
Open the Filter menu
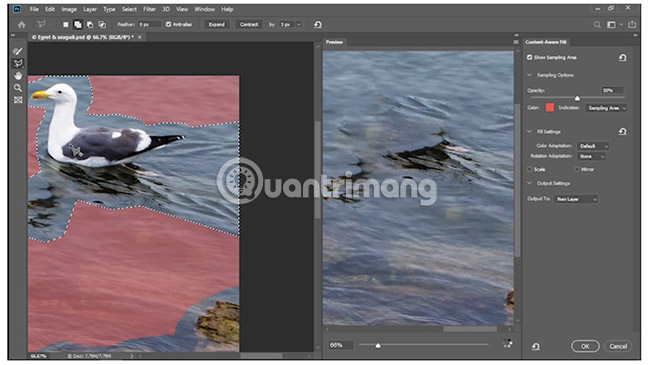pos(149,9)
